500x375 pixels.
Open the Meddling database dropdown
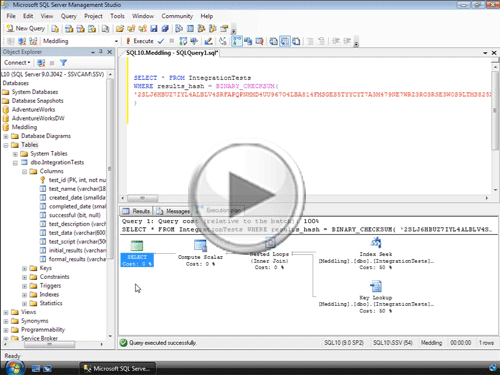pos(116,41)
